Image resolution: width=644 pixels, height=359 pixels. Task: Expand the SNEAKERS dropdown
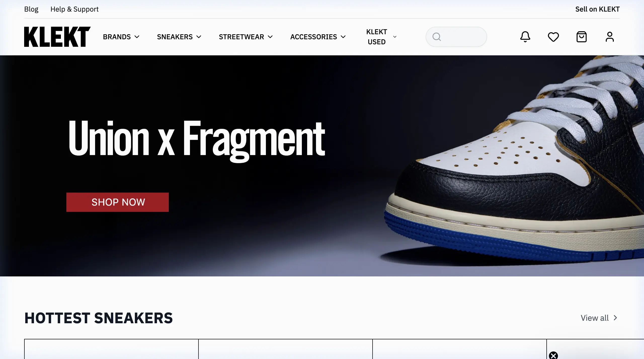[x=179, y=37]
